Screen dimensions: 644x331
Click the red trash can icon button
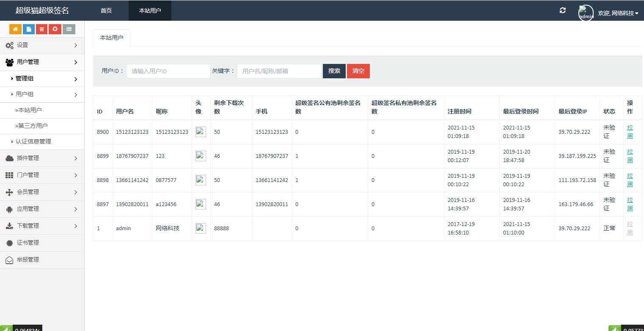click(41, 29)
